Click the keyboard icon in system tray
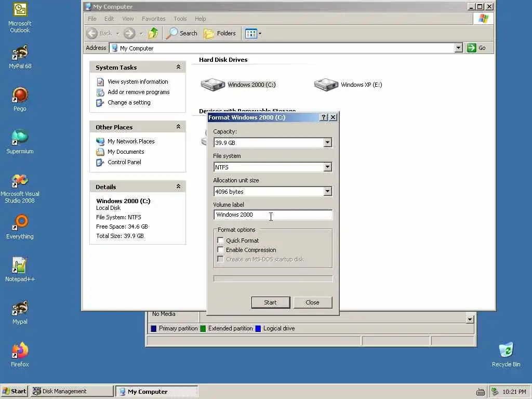The height and width of the screenshot is (399, 532). [481, 392]
